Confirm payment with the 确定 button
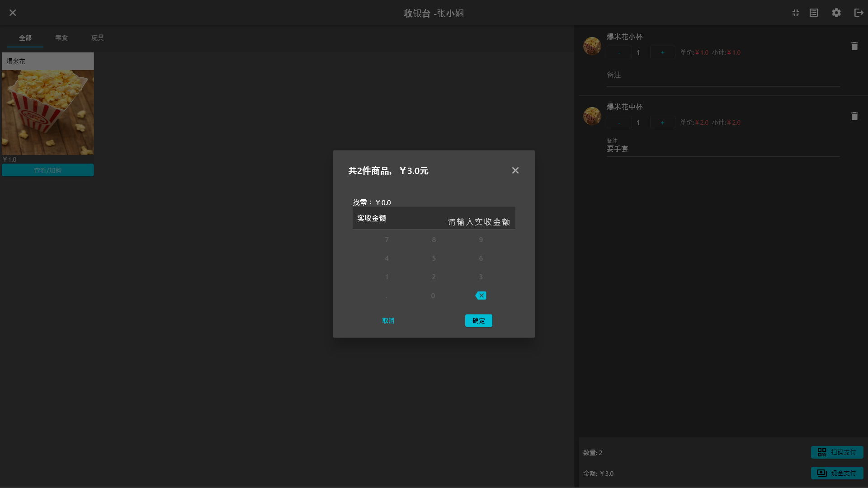The width and height of the screenshot is (868, 488). (478, 320)
